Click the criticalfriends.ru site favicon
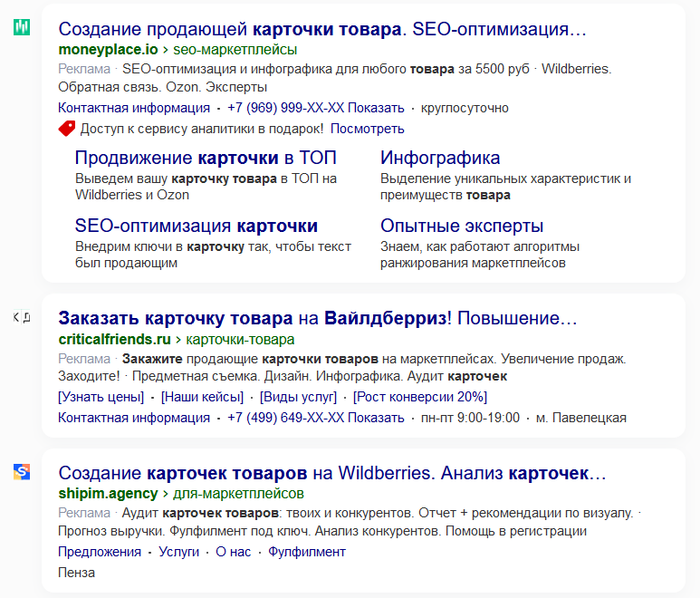Viewport: 700px width, 598px height. coord(22,317)
